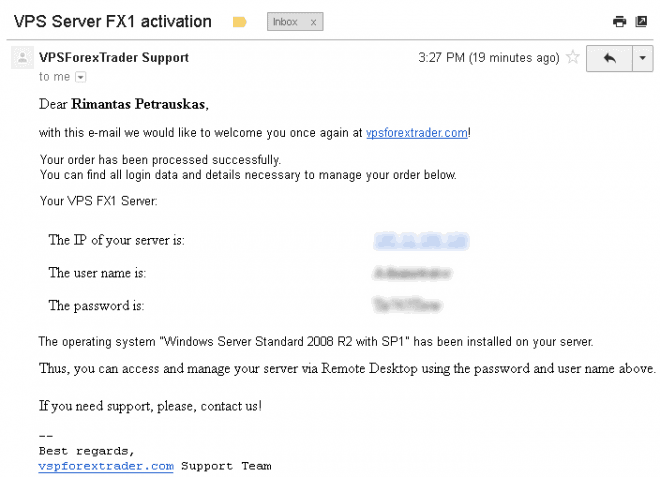This screenshot has height=477, width=660.
Task: Click the blurred user name value
Action: click(412, 273)
